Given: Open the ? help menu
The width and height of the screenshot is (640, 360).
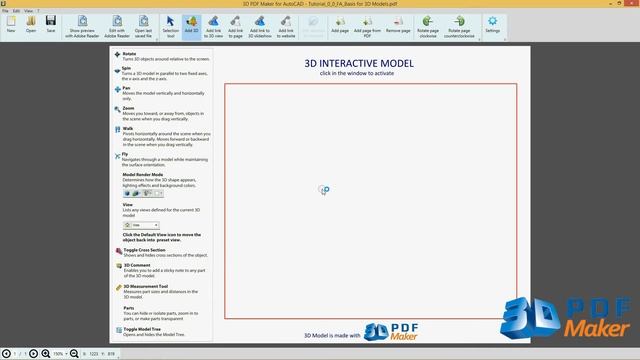Looking at the screenshot, I should point(38,11).
